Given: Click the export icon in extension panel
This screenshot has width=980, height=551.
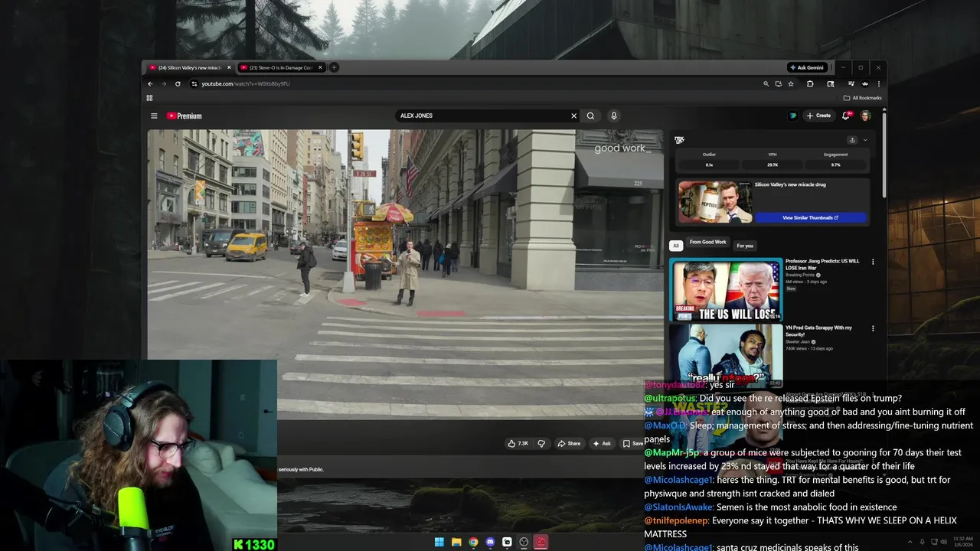Looking at the screenshot, I should (852, 140).
